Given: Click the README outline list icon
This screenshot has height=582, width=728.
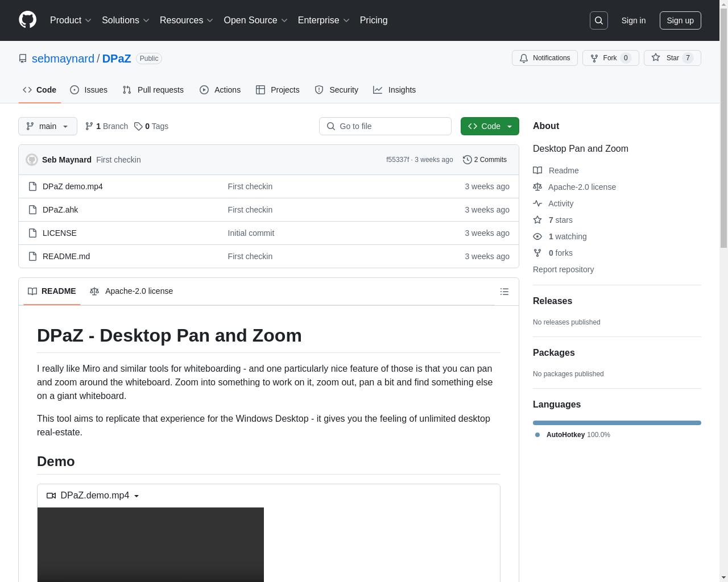Looking at the screenshot, I should [504, 292].
